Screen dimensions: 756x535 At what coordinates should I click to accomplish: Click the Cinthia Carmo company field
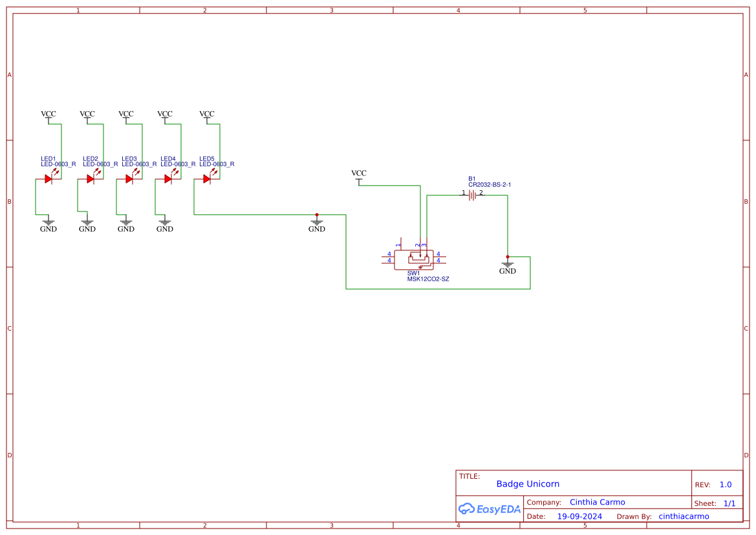point(598,502)
